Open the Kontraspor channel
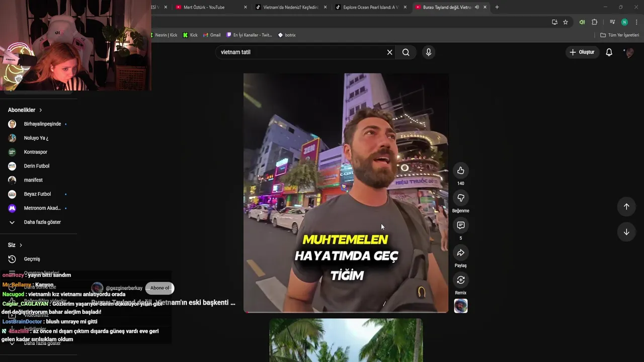This screenshot has height=362, width=644. click(35, 152)
